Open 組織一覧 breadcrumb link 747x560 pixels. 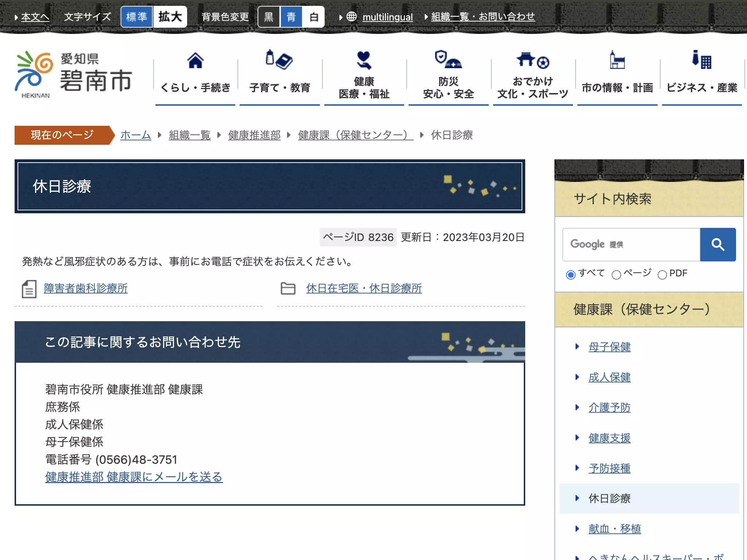coord(190,135)
